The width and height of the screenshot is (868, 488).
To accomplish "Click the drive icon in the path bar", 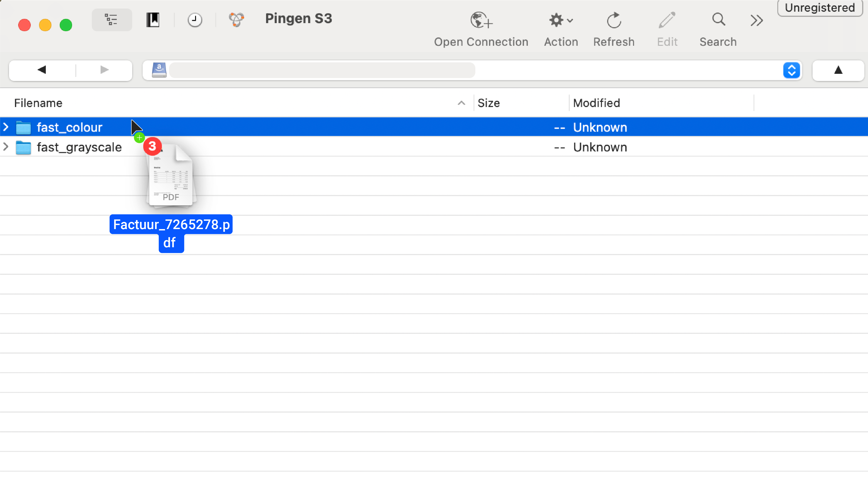I will coord(159,70).
